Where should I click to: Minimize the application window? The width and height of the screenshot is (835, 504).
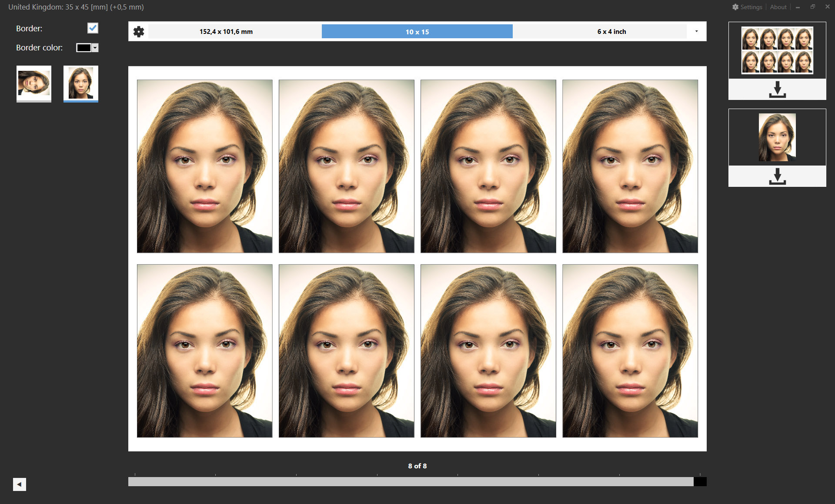[x=798, y=7]
